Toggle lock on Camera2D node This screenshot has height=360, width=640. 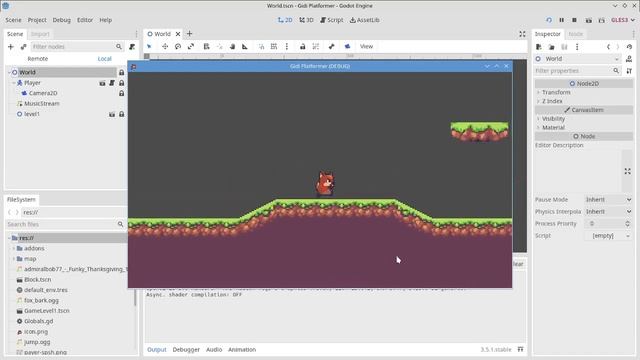(x=122, y=93)
